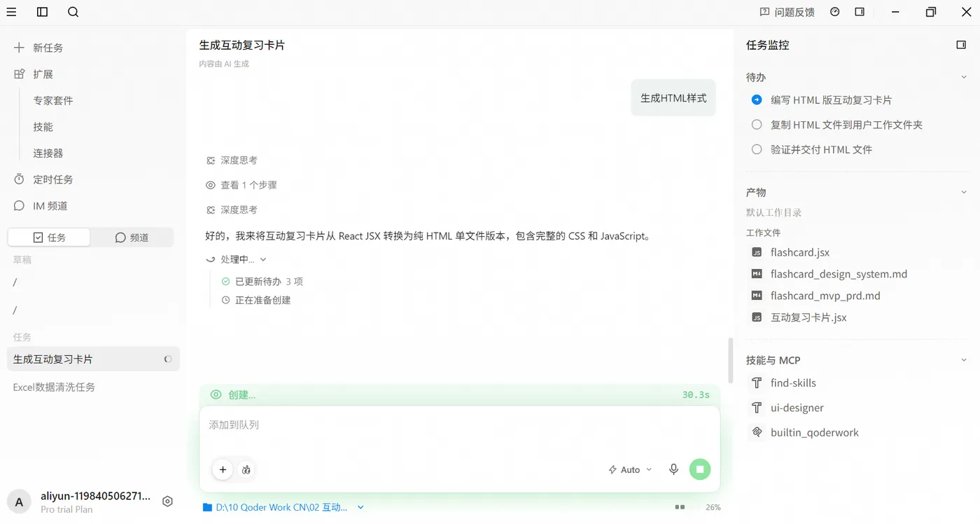Collapse the 技能与 MCP section chevron
This screenshot has width=980, height=524.
(964, 361)
